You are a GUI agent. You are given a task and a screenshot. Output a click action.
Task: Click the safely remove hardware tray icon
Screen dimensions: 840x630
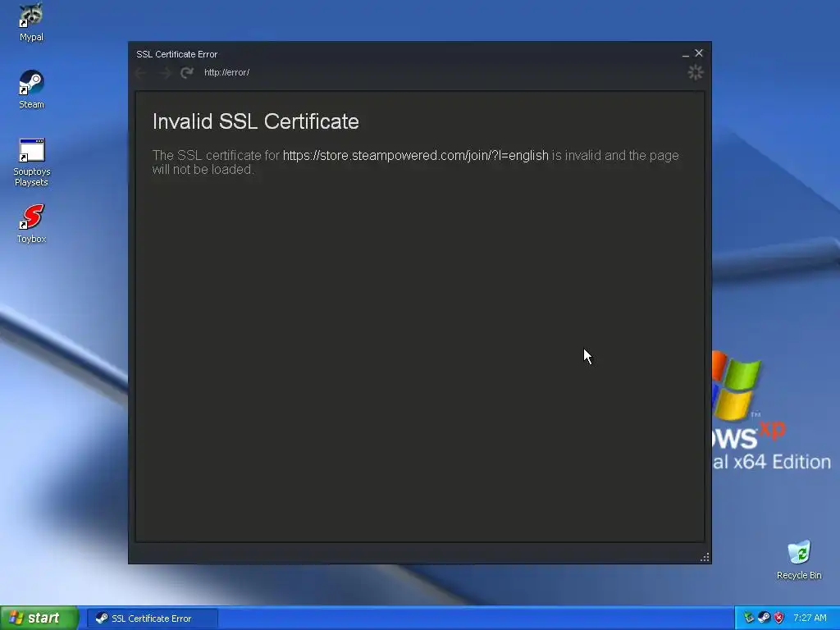click(749, 618)
